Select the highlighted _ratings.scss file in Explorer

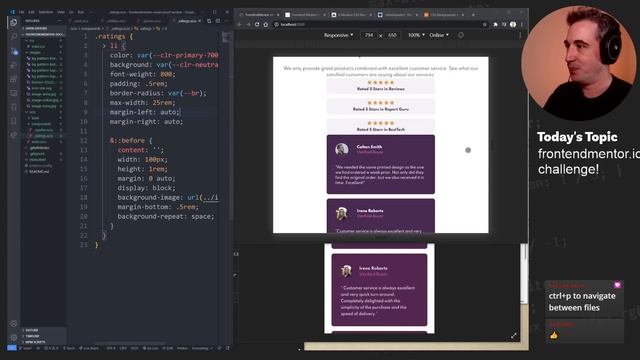point(44,136)
